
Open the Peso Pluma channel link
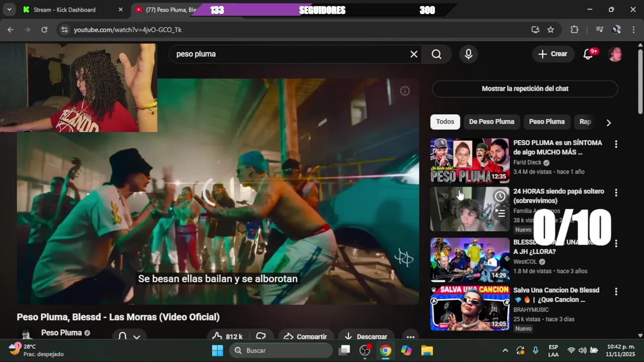[x=61, y=333]
